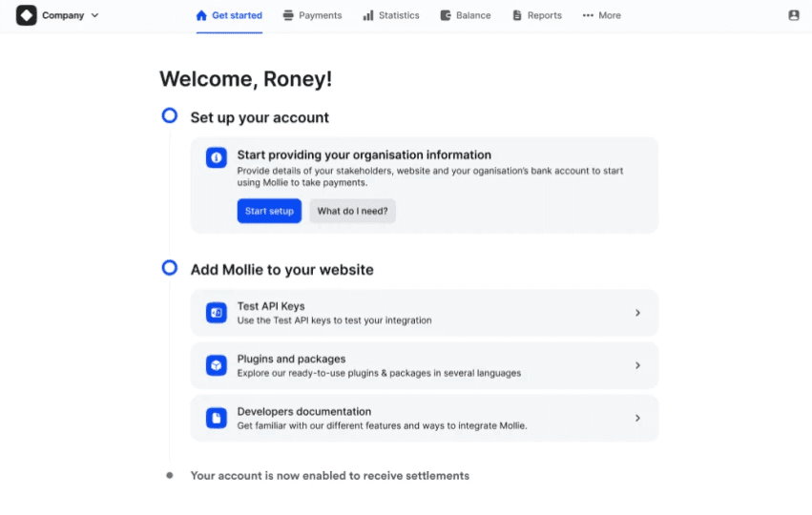This screenshot has height=515, width=812.
Task: Go to the Payments tab
Action: point(312,15)
